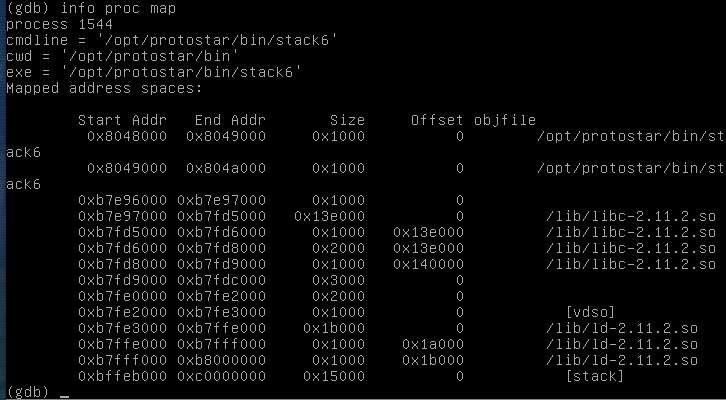Click the offset value 0x140000
Viewport: 726px width, 400px height.
(428, 264)
